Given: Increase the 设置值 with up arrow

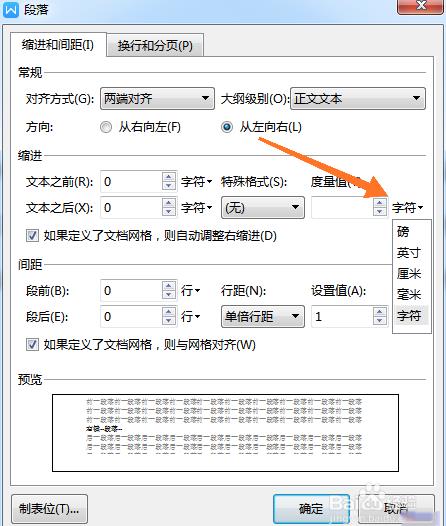Looking at the screenshot, I should (380, 312).
